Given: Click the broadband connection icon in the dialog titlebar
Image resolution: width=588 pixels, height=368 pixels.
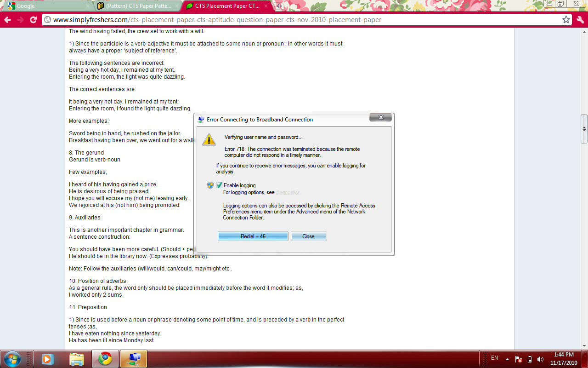Looking at the screenshot, I should 200,119.
